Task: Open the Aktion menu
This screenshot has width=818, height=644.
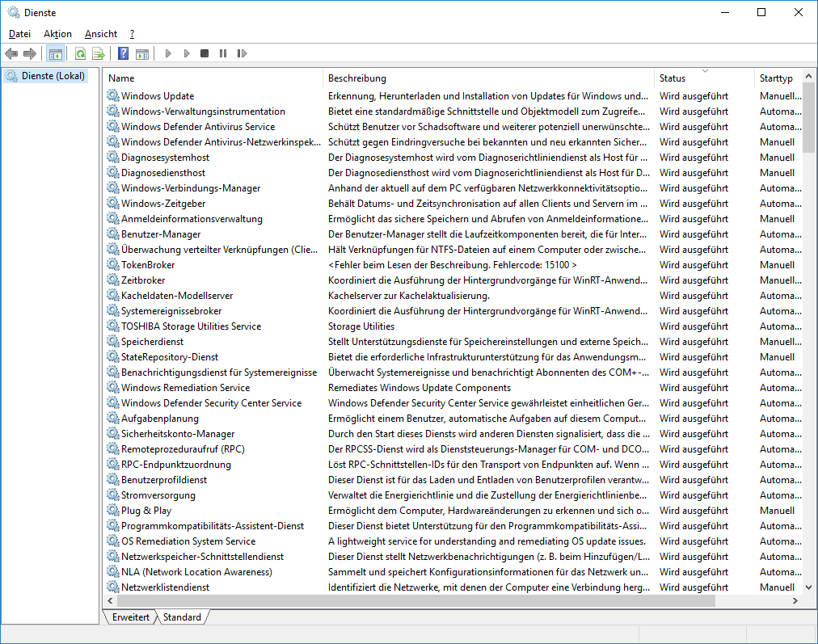Action: click(57, 34)
